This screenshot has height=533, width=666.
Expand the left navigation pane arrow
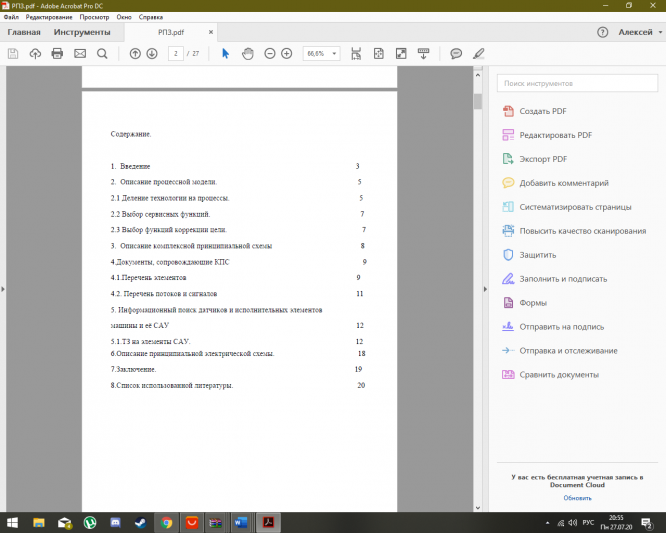(4, 289)
